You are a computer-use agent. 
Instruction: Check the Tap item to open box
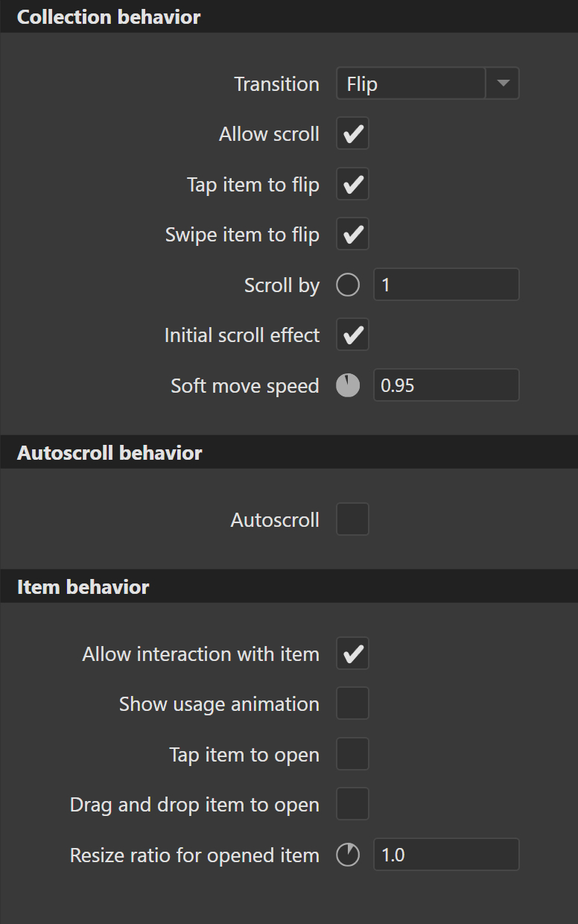tap(352, 755)
